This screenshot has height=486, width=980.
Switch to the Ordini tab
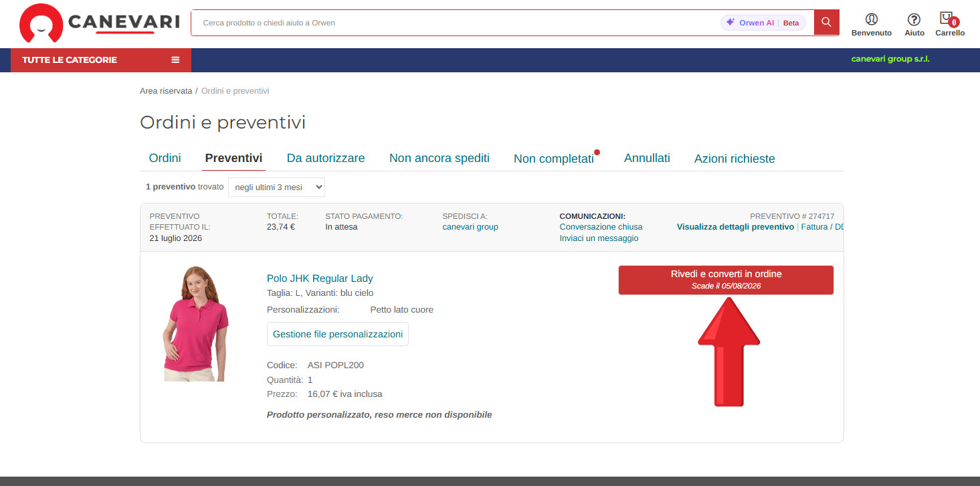tap(165, 158)
